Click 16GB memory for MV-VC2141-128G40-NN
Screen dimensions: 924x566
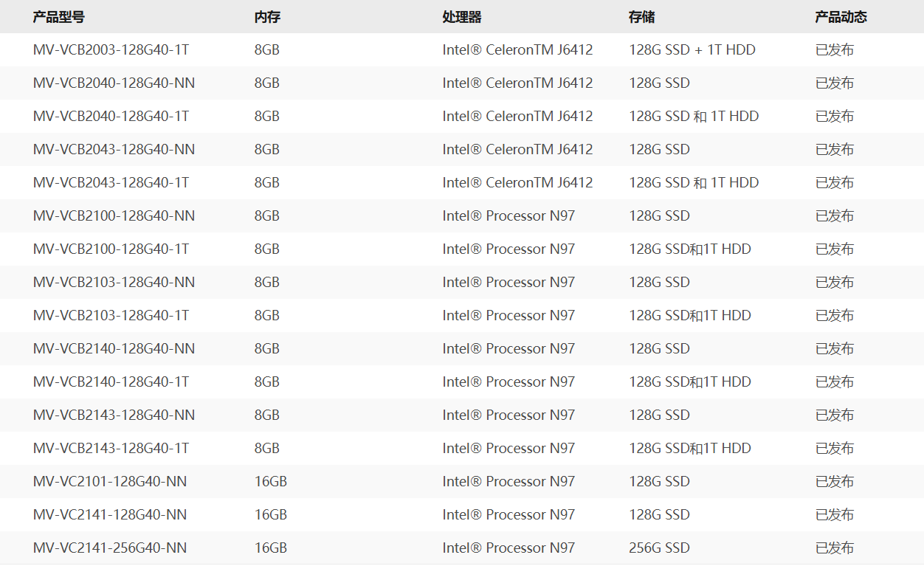(271, 515)
